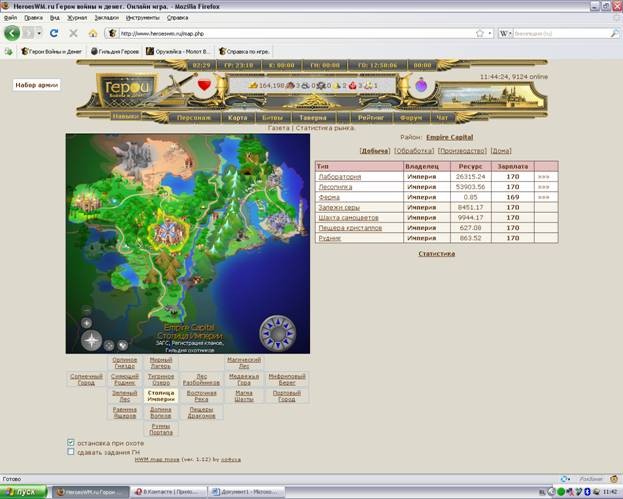The width and height of the screenshot is (623, 499).
Task: Open the back-history dropdown arrow
Action: [39, 33]
